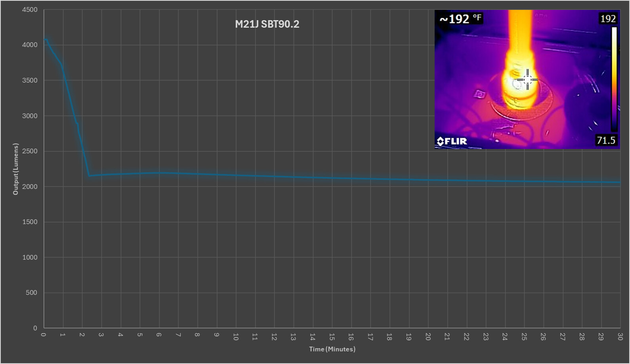Screen dimensions: 630x364
Task: Click the 15 minute tick label
Action: click(331, 336)
